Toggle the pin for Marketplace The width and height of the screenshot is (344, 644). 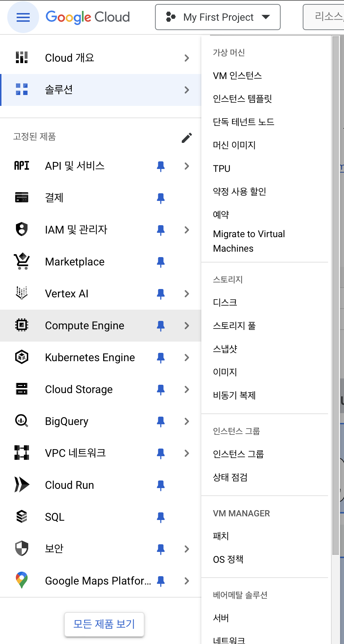click(161, 262)
